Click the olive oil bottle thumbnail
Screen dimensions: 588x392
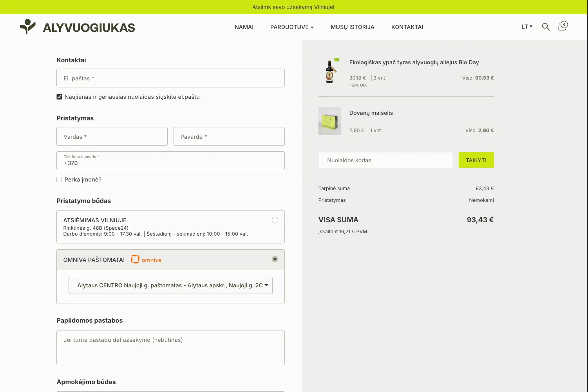[329, 71]
